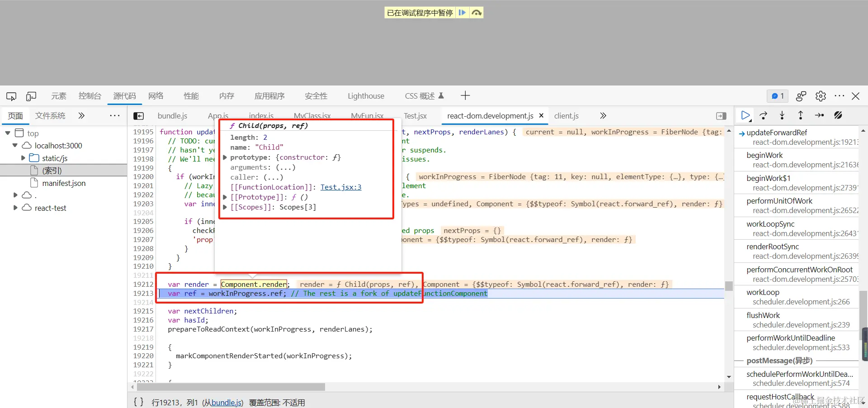The image size is (868, 408).
Task: Step out of current function
Action: (801, 115)
